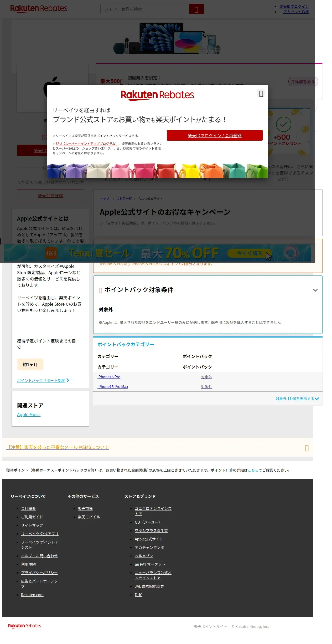
Task: Open SPU スーパーポイントアッププログラム link in popup
Action: pos(87,144)
